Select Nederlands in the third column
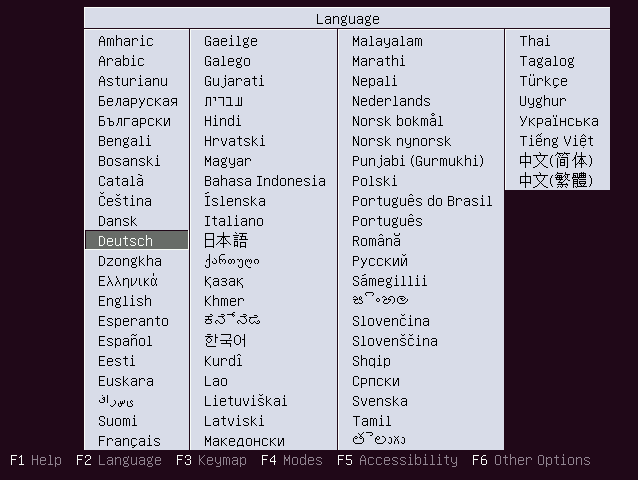The height and width of the screenshot is (480, 638). (391, 101)
